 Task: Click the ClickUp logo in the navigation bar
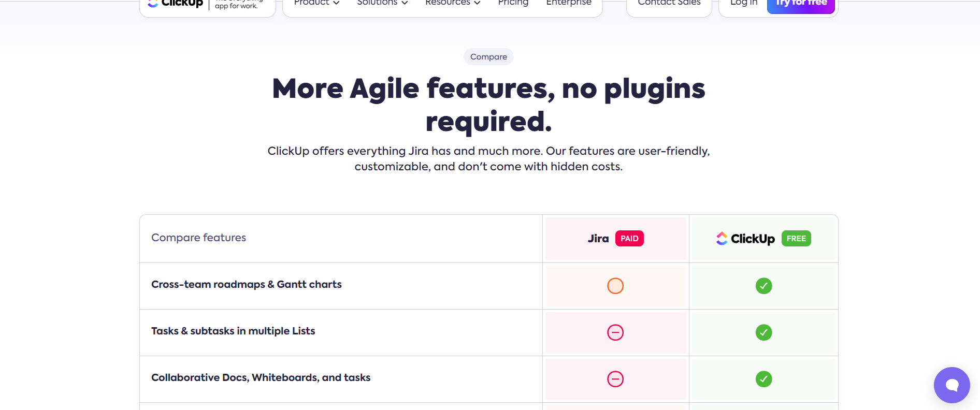175,4
